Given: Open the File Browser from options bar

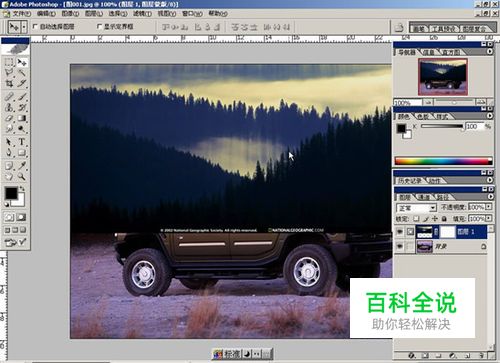Looking at the screenshot, I should click(x=399, y=27).
